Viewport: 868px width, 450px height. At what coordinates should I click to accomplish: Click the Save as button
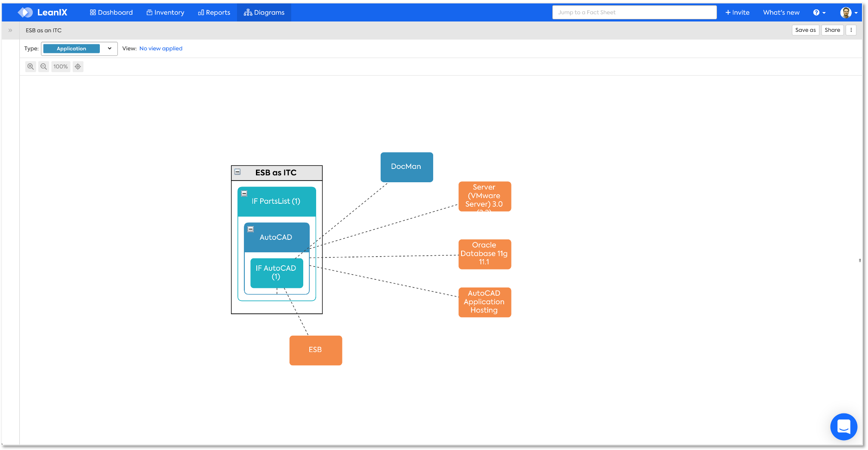(805, 30)
